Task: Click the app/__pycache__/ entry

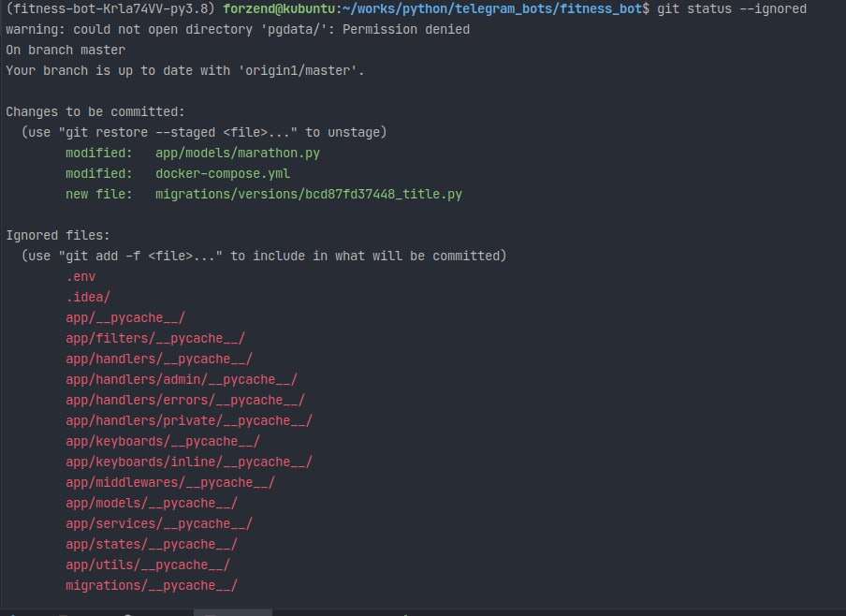Action: tap(125, 318)
